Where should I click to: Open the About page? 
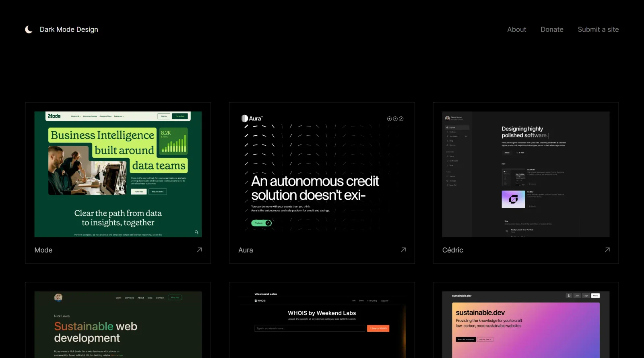click(516, 29)
